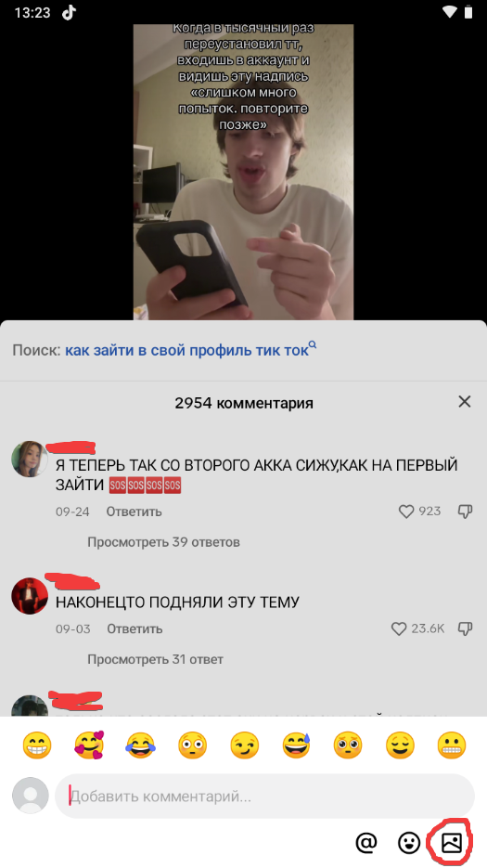Screen dimensions: 487x868
Task: Insert the grinning face emoji from quick row
Action: pyautogui.click(x=37, y=745)
